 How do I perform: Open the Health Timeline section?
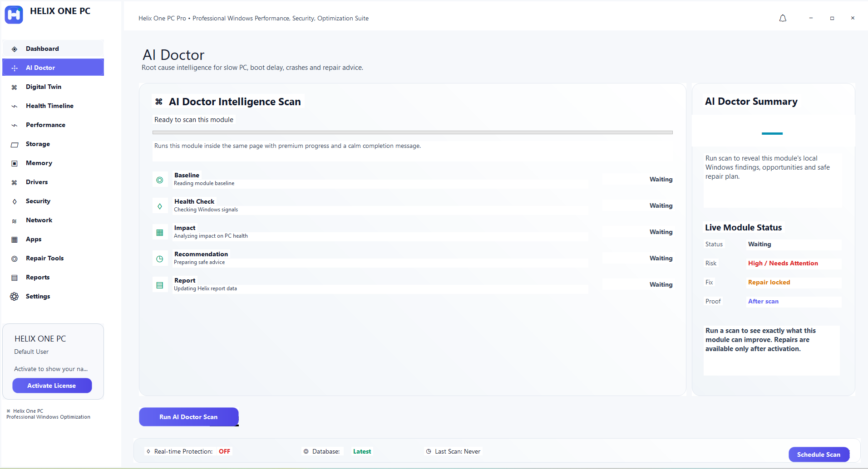coord(53,106)
